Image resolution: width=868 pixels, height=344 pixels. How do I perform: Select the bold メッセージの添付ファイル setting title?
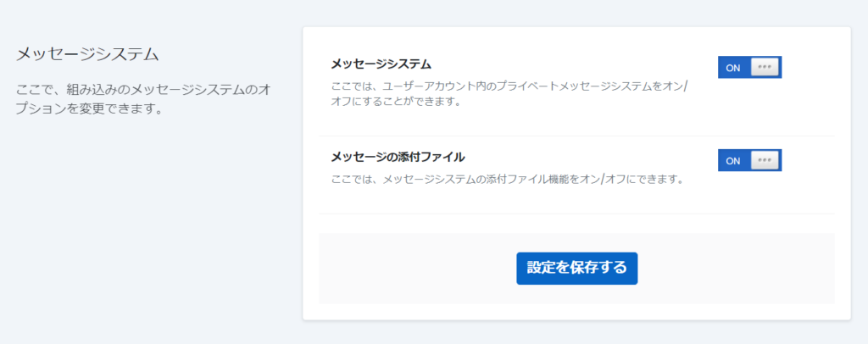[x=398, y=157]
